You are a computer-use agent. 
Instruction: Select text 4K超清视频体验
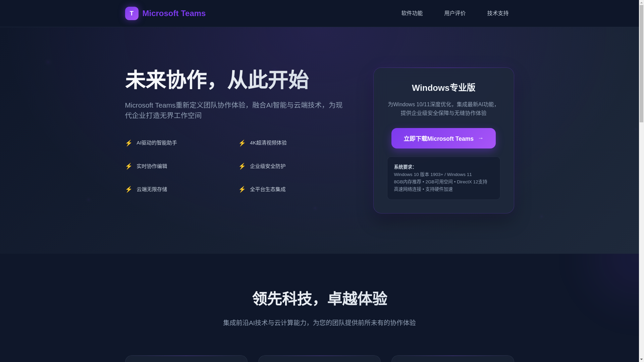(x=268, y=143)
